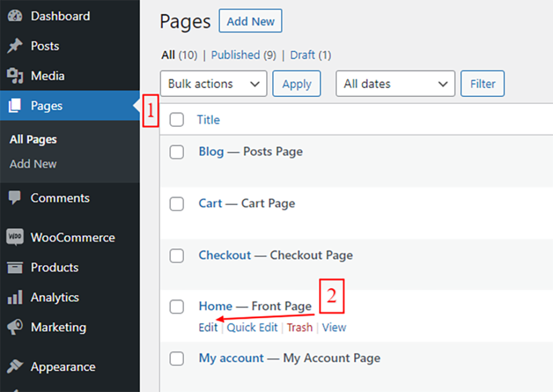The image size is (553, 392).
Task: Click the Filter button
Action: pyautogui.click(x=482, y=84)
